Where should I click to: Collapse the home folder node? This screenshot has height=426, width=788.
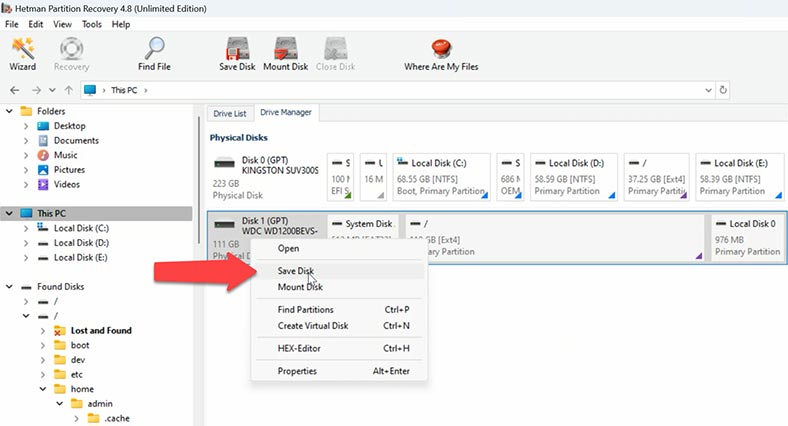click(x=43, y=389)
